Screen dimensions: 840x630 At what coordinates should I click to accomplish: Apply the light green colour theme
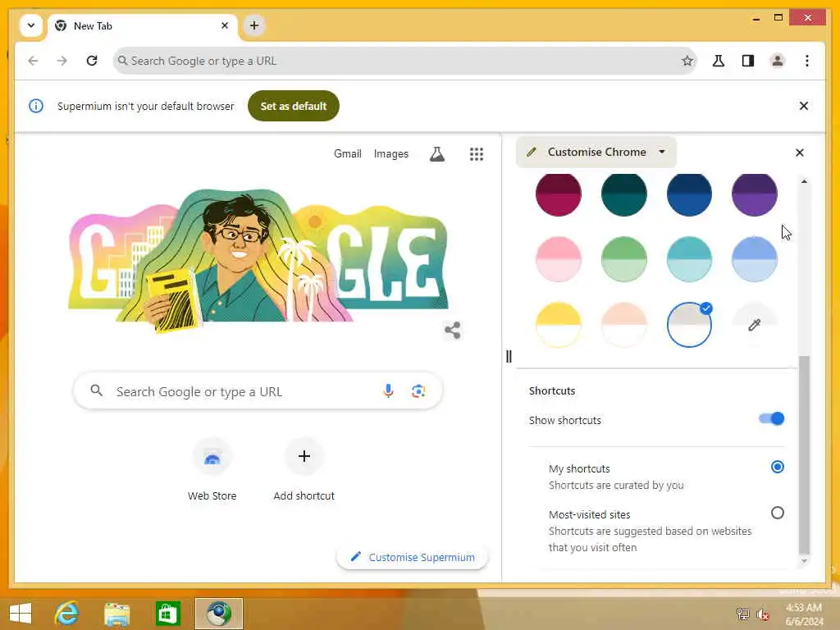pos(623,259)
